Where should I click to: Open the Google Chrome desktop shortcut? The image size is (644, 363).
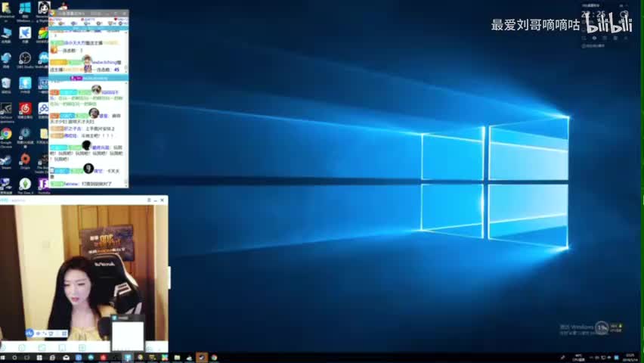point(6,135)
